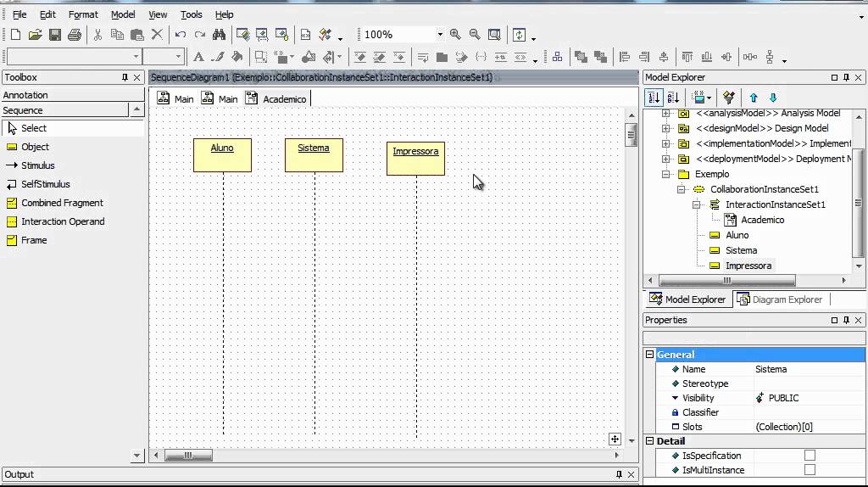
Task: Open the Help menu
Action: click(x=224, y=15)
